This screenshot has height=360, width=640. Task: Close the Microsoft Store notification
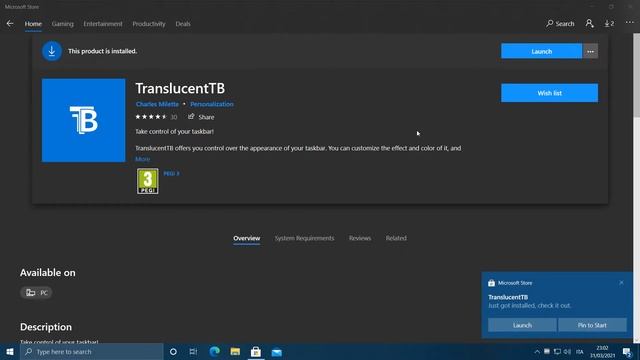[621, 282]
